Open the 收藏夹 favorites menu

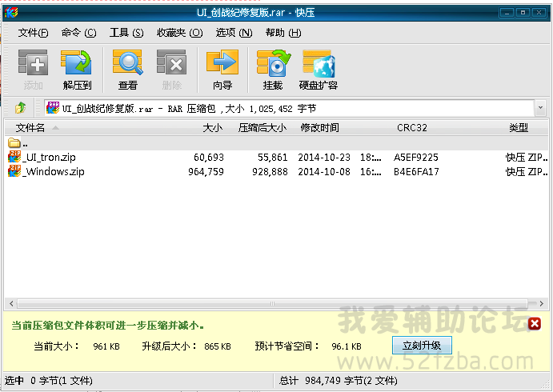176,33
